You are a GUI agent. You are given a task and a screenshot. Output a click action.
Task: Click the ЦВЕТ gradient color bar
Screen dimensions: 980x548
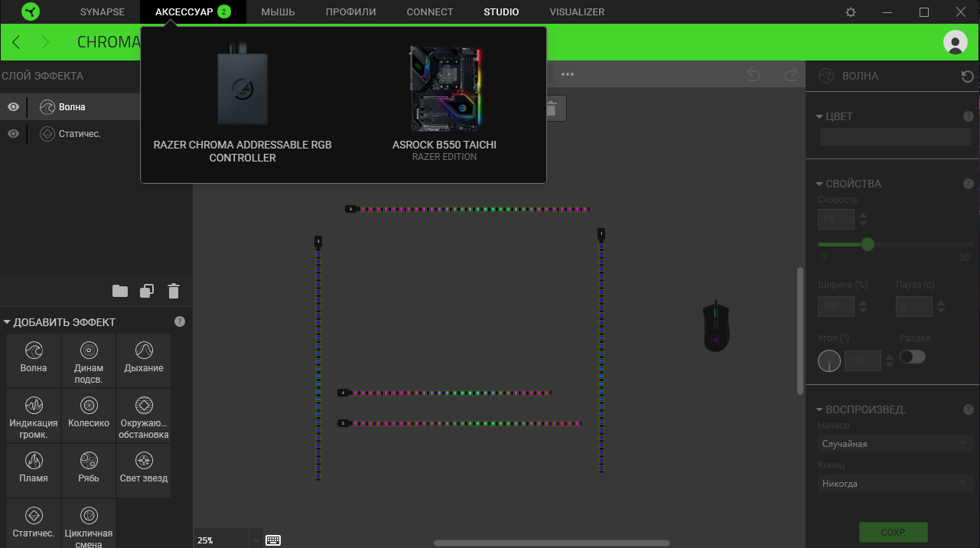[895, 137]
